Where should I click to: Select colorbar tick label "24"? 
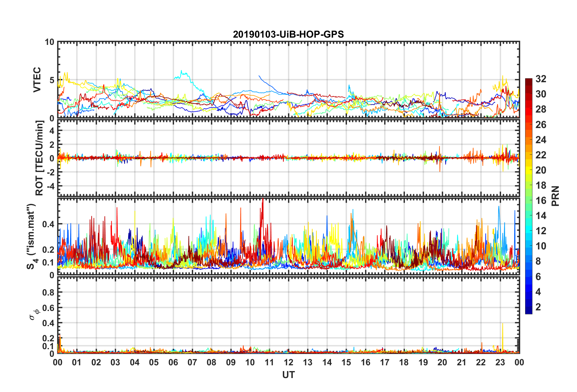541,140
